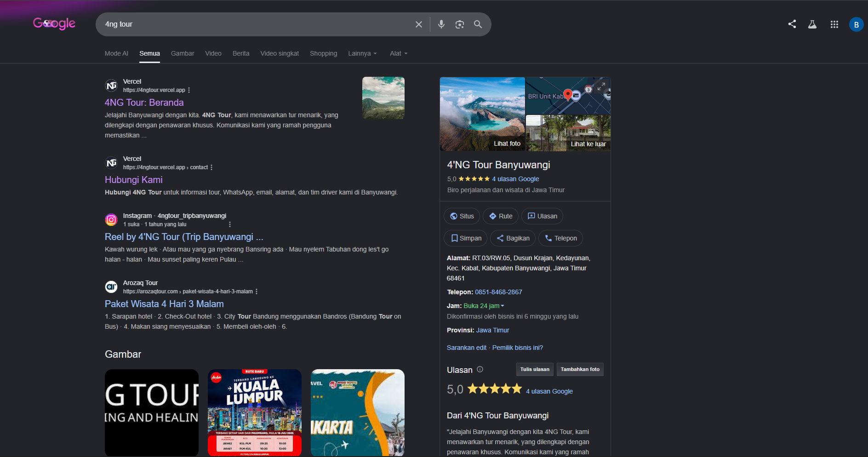The image size is (868, 457).
Task: Click the Vercel favicon of Hubungi Kami result
Action: tap(111, 163)
